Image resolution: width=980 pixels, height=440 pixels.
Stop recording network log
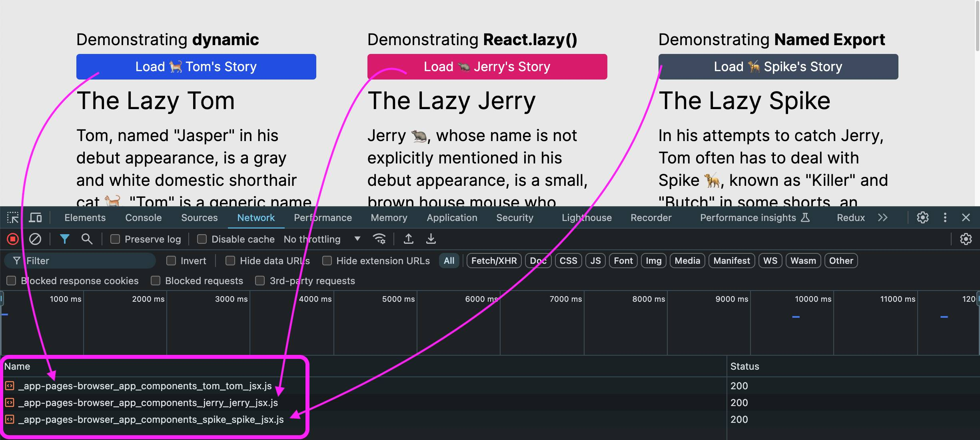(13, 239)
